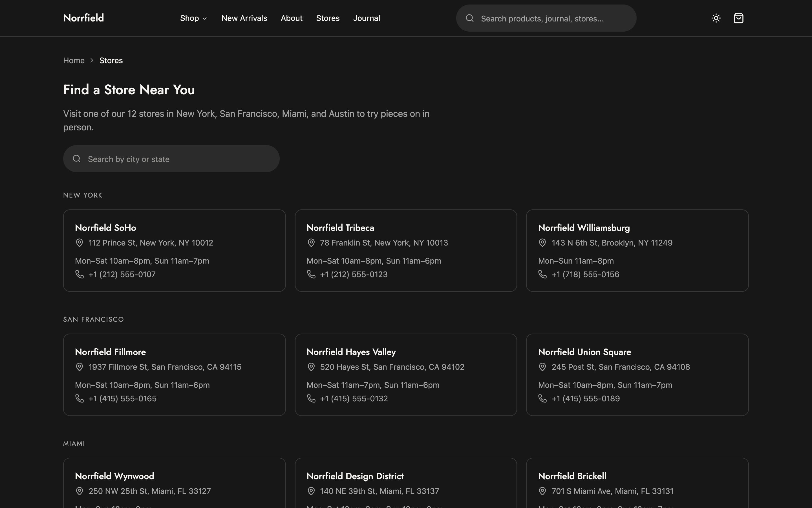Click map pin icon for Norrfield SoHo
The width and height of the screenshot is (812, 508).
[x=80, y=243]
